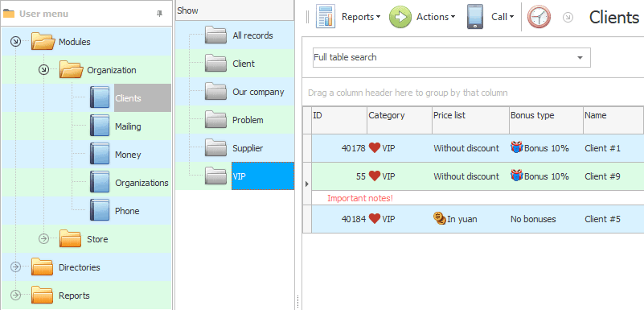Collapse the Modules tree node
644x310 pixels.
(x=15, y=42)
